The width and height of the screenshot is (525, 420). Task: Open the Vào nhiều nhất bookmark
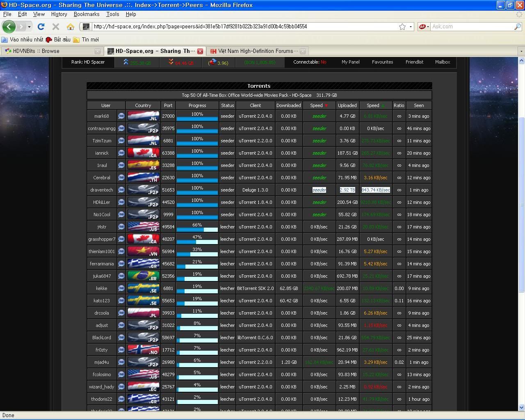click(23, 40)
